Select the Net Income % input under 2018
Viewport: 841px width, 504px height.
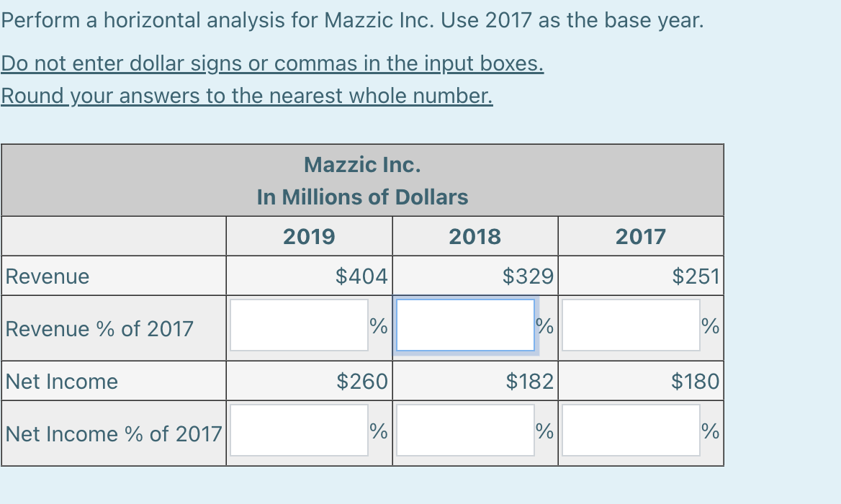coord(465,430)
